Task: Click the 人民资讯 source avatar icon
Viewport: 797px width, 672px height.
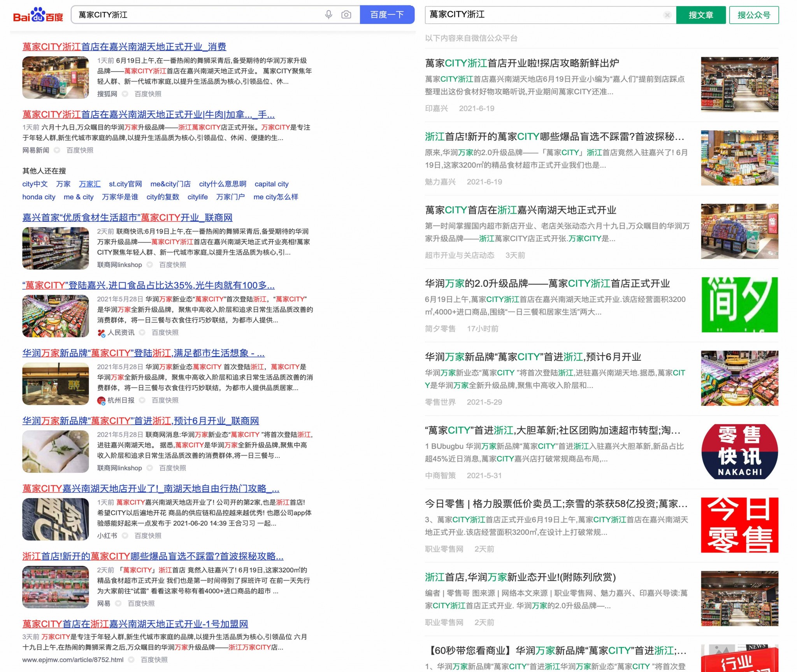Action: click(101, 333)
